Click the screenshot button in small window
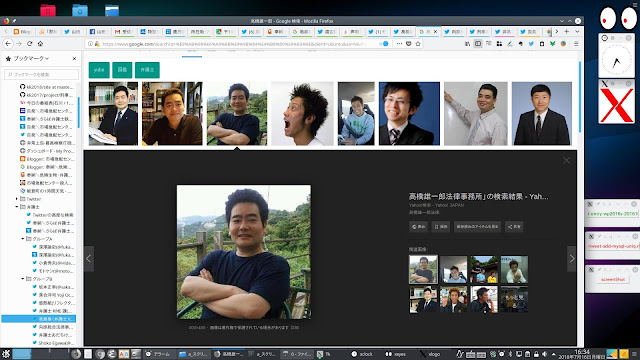Viewport: 640px width, 360px height. click(x=613, y=280)
